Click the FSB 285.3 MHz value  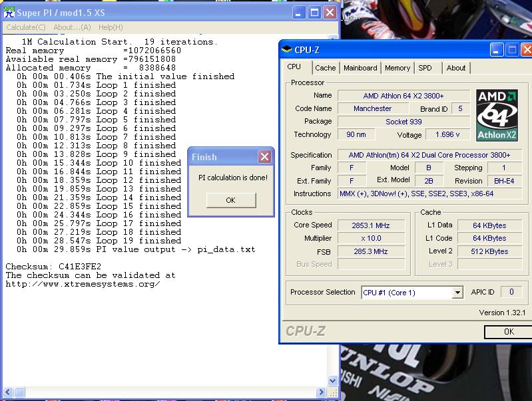(371, 251)
